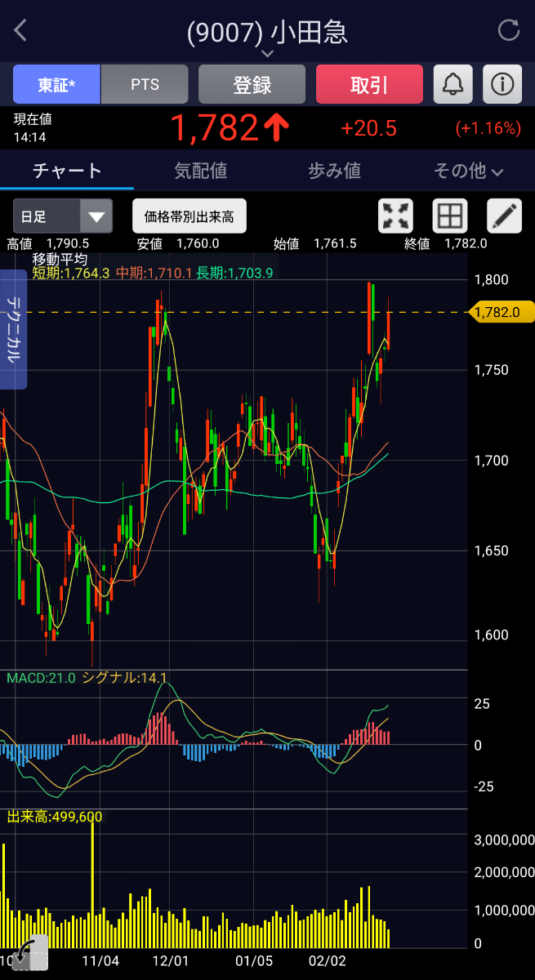Expand the chevron under stock name
Screen dimensions: 535x980
tap(267, 54)
